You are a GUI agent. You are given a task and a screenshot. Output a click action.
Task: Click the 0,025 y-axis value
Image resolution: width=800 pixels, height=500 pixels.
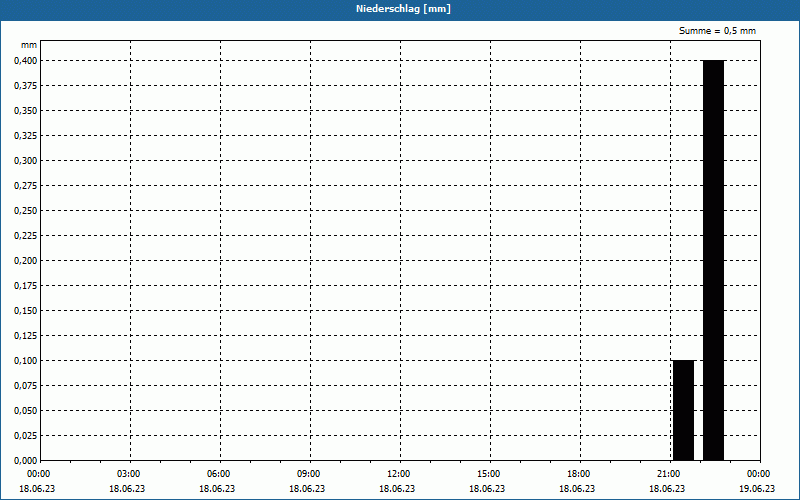[26, 436]
